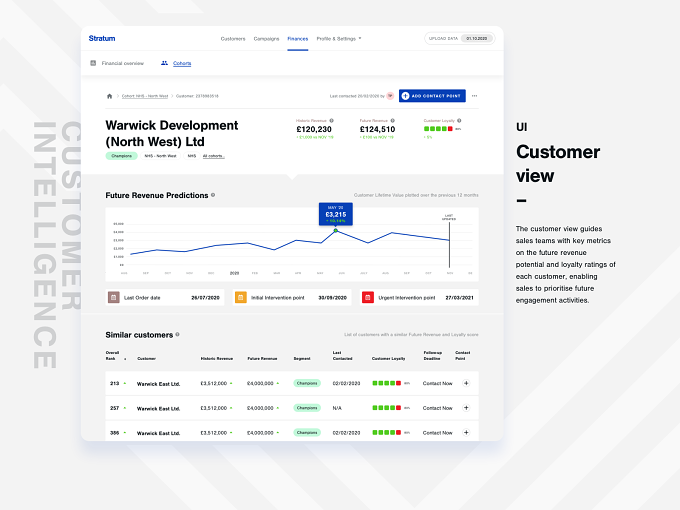Add contact point for rank 257 row

pos(466,408)
